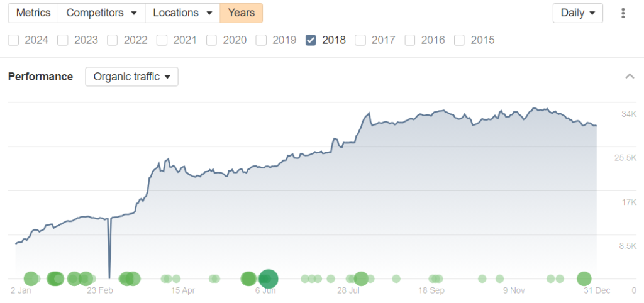This screenshot has height=303, width=644.
Task: Collapse the Performance panel with chevron
Action: pos(630,77)
